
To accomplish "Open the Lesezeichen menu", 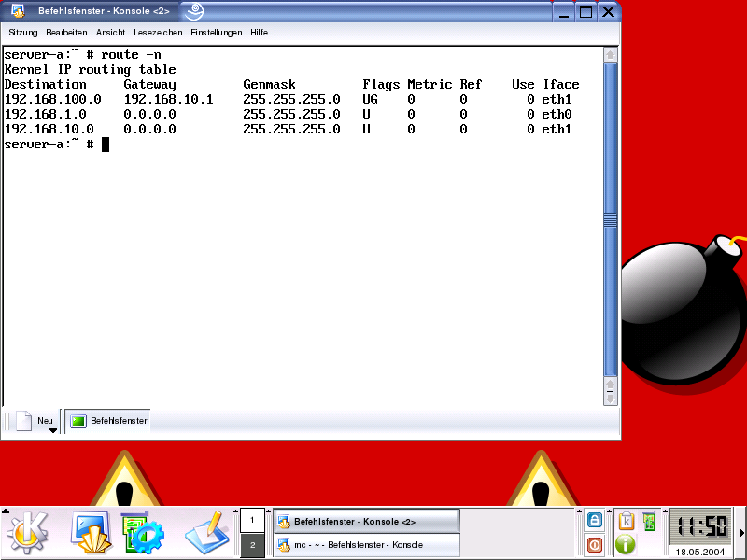I will [158, 33].
